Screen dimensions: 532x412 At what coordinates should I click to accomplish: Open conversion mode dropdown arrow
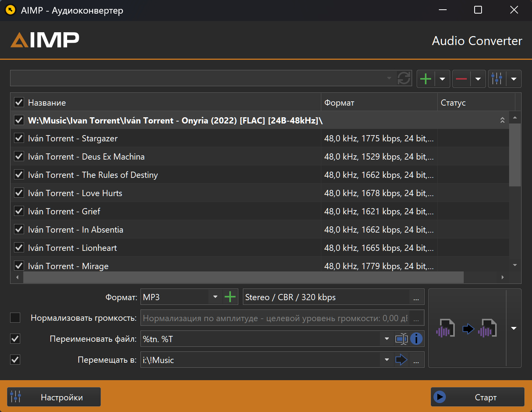[514, 329]
